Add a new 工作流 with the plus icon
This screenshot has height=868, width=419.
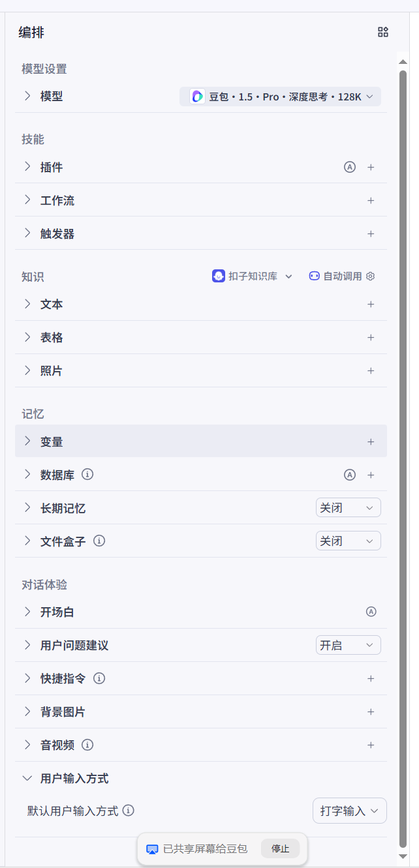coord(371,200)
